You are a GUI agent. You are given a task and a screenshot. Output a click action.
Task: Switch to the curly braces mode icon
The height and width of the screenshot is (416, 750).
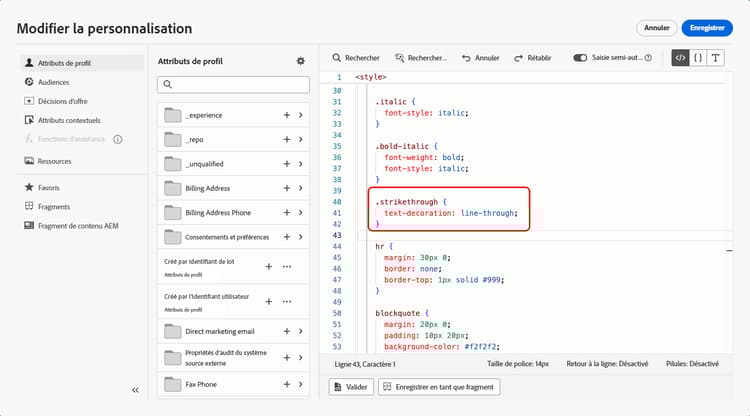point(698,58)
